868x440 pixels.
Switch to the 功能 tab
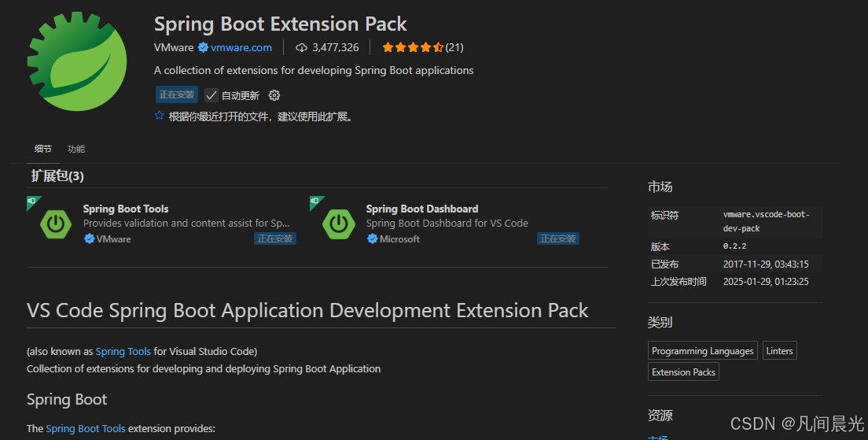pyautogui.click(x=75, y=149)
